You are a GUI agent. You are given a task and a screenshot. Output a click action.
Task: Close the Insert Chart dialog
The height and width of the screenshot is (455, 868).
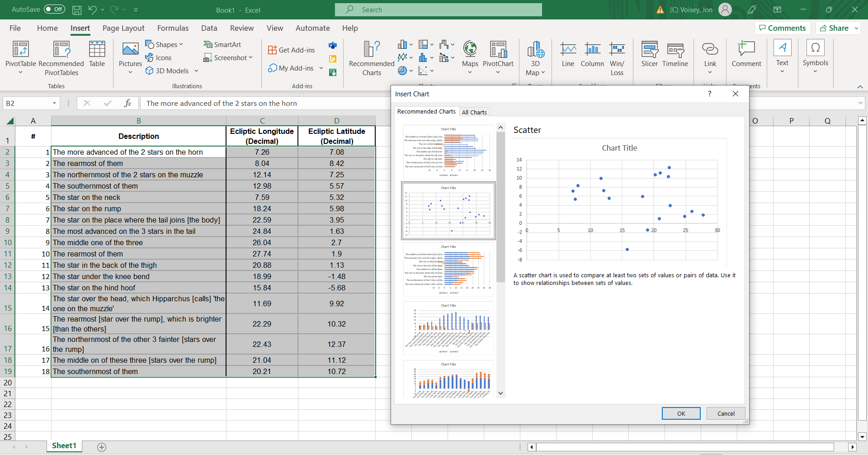click(x=736, y=94)
